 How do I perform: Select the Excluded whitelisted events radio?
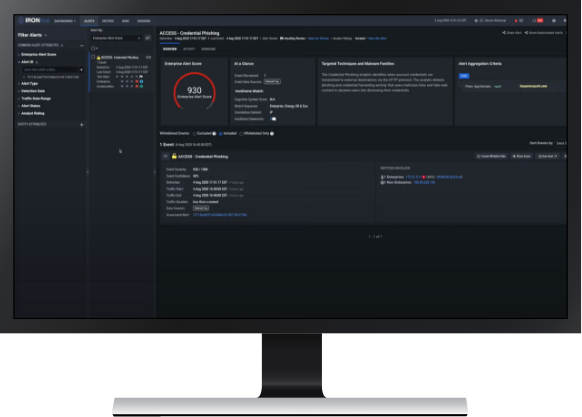point(194,134)
